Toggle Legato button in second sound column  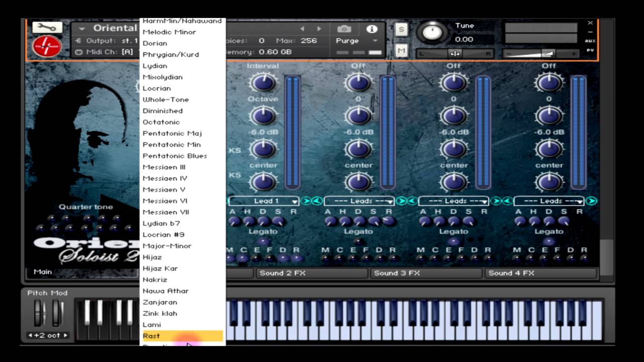pos(358,241)
